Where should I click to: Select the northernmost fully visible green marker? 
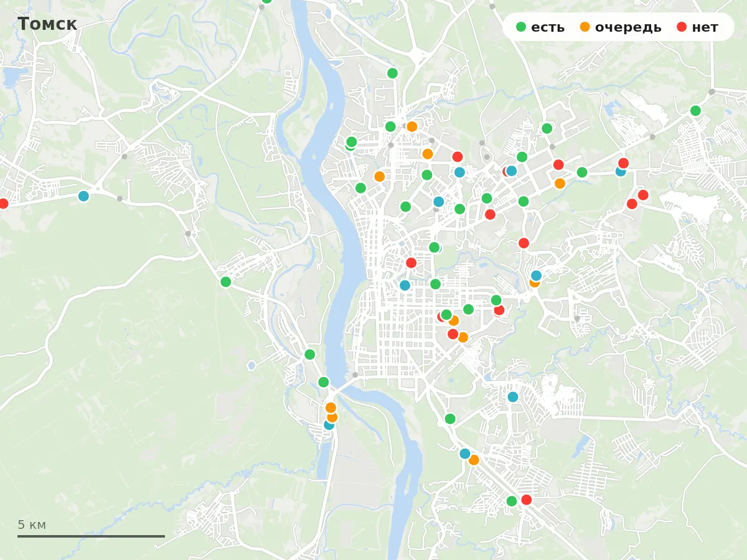[x=392, y=73]
